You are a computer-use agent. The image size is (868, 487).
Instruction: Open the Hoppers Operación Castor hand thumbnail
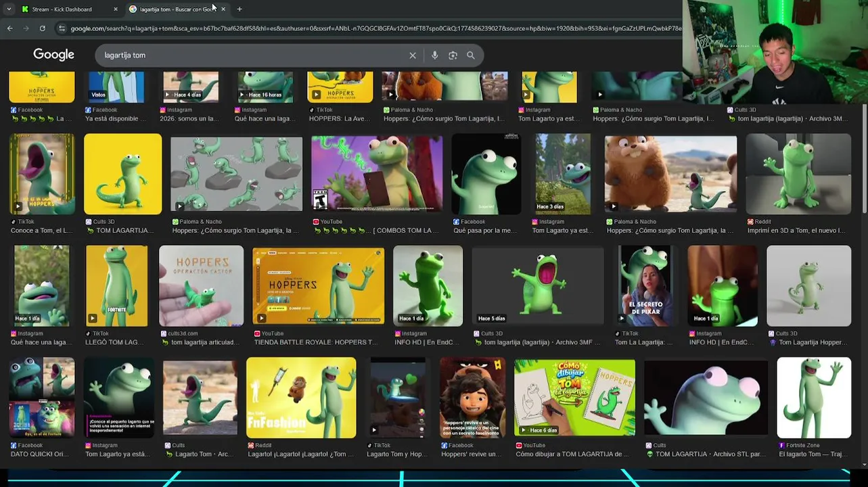click(202, 285)
